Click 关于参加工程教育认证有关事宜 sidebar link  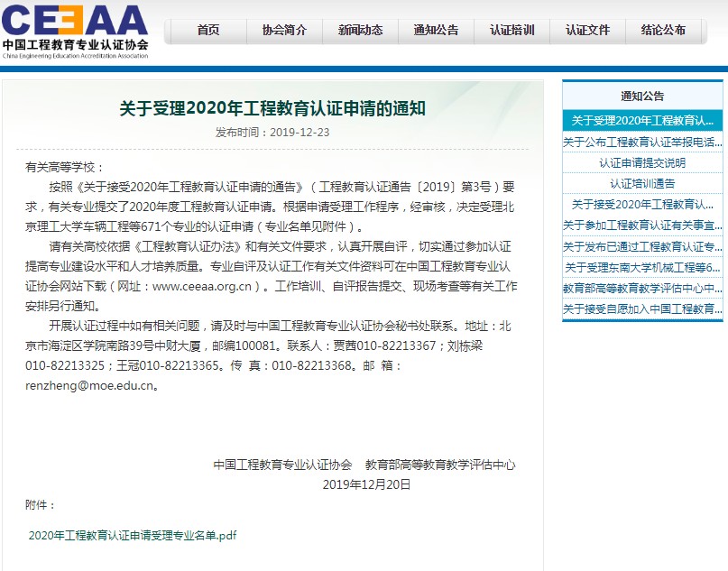[x=641, y=226]
